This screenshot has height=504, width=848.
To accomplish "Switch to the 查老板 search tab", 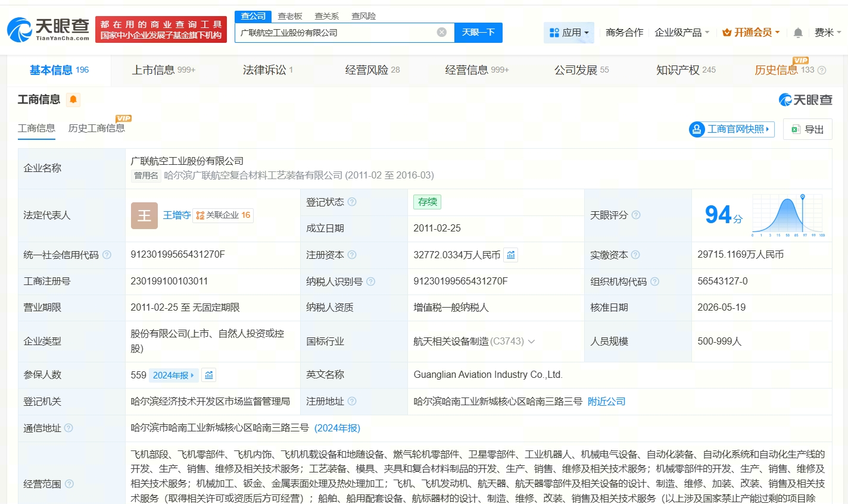I will coord(290,16).
